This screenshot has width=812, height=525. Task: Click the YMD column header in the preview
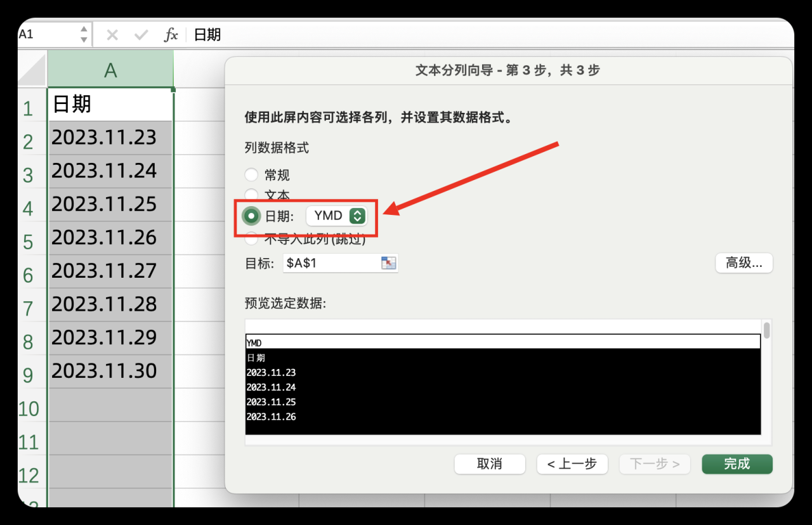502,342
